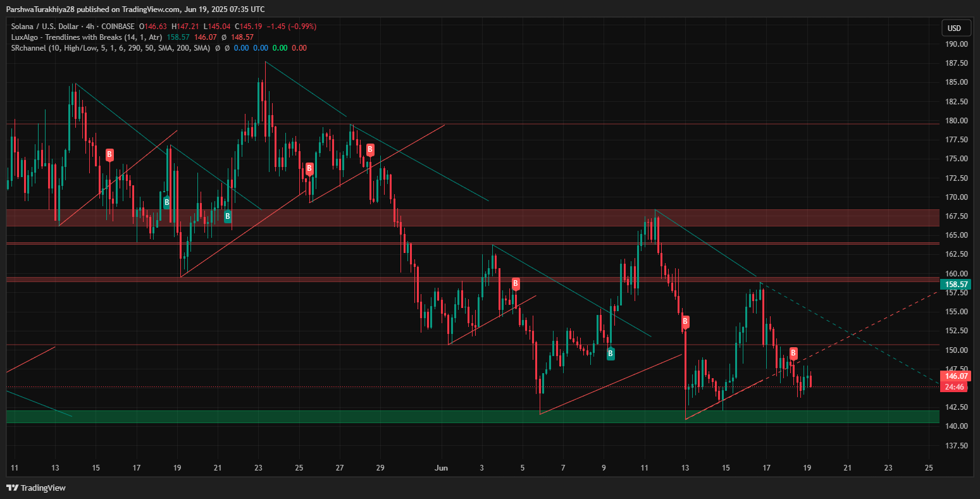The image size is (980, 499).
Task: Click the red 146.07 current price label
Action: point(957,376)
